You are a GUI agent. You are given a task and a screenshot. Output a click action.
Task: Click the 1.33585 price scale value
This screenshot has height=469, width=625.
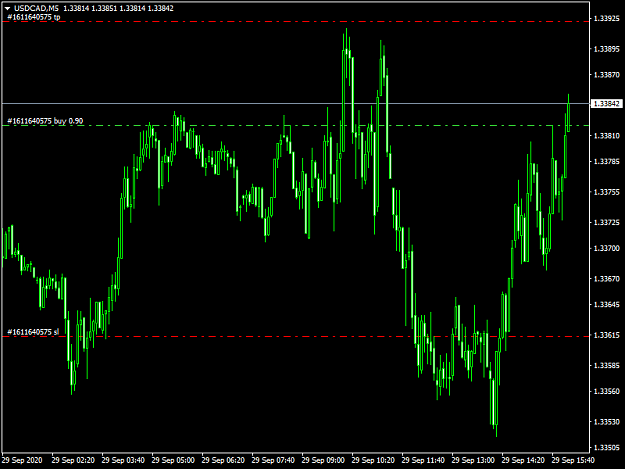[x=607, y=365]
